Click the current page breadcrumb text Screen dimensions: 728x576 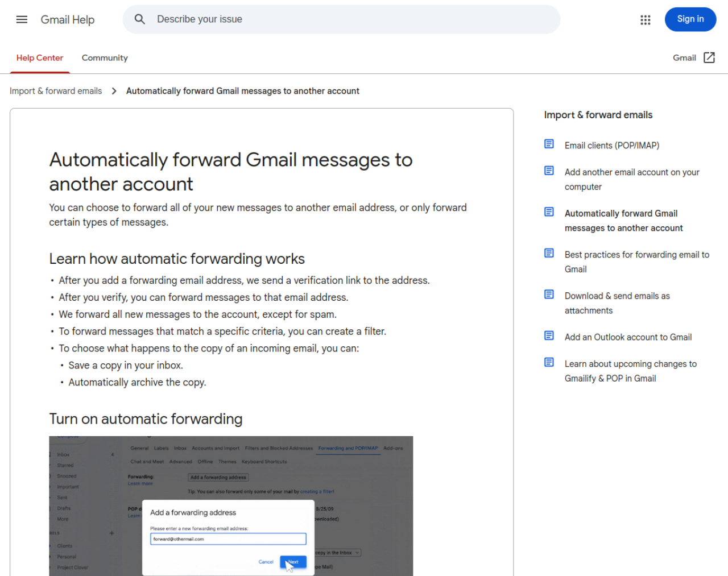(x=243, y=91)
